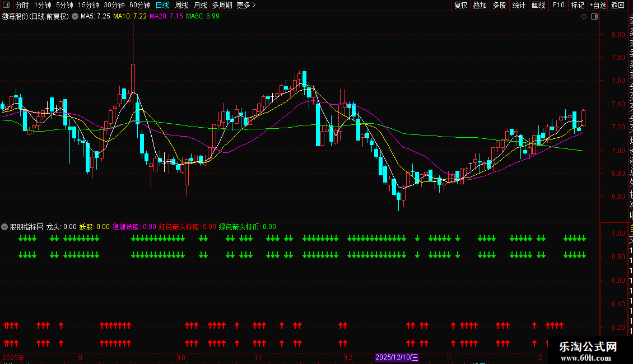Open the 复权 adjustment menu

coord(460,5)
